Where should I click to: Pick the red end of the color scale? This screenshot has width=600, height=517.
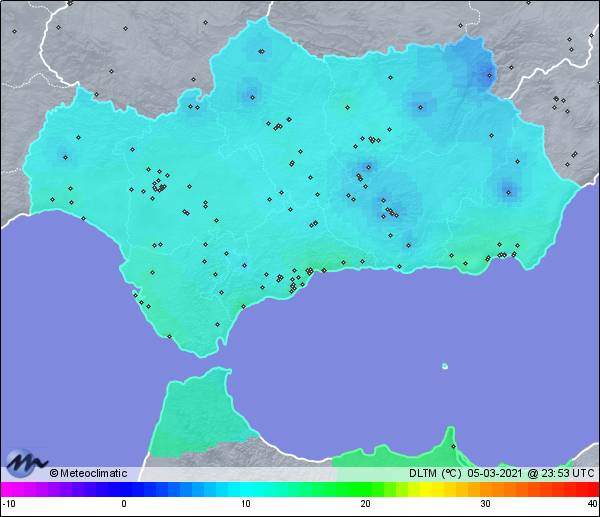[592, 489]
